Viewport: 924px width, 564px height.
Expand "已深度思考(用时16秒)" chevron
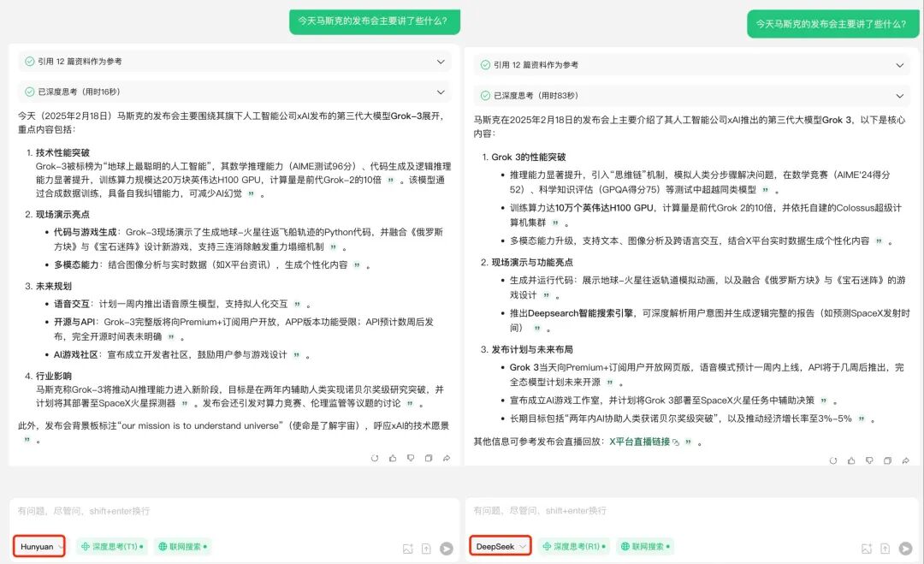441,92
